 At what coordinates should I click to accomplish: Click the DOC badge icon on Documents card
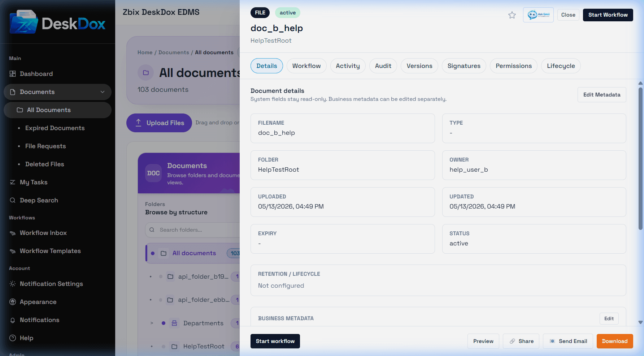pyautogui.click(x=153, y=173)
